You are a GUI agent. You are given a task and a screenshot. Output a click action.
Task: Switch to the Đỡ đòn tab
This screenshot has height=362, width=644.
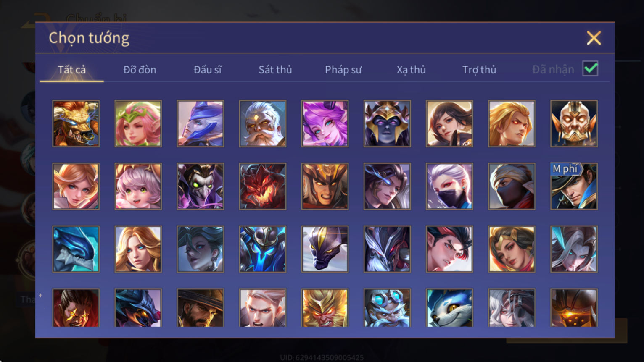point(140,70)
